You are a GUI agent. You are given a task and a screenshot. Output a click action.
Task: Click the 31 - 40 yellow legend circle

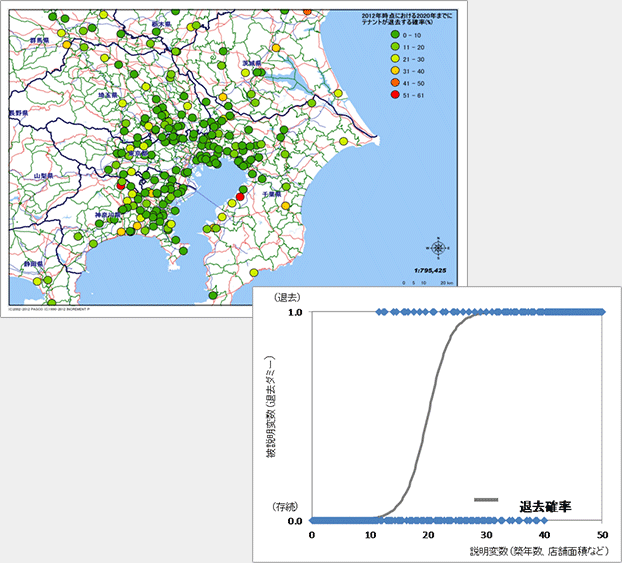[x=370, y=69]
